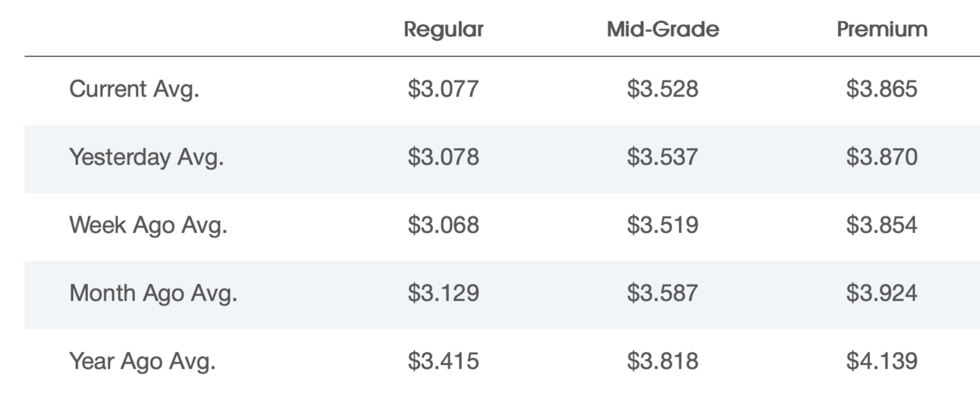Click yesterday's Regular price $3.078
The height and width of the screenshot is (406, 980).
pos(444,158)
